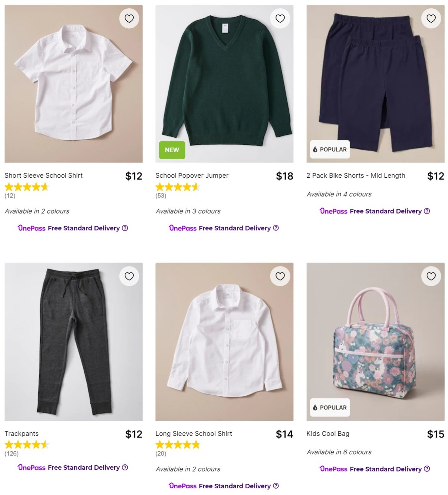Click the flame icon on the bike shorts POPULAR badge
The height and width of the screenshot is (495, 448).
(x=315, y=149)
